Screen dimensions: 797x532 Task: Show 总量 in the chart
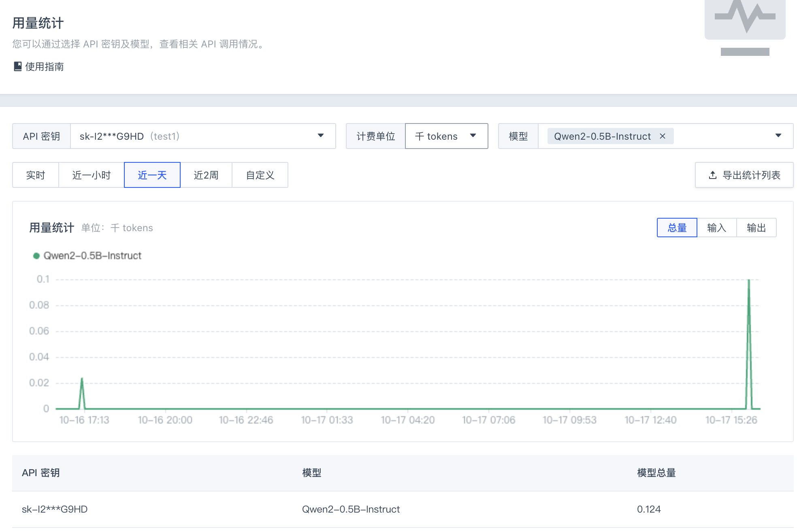coord(677,228)
